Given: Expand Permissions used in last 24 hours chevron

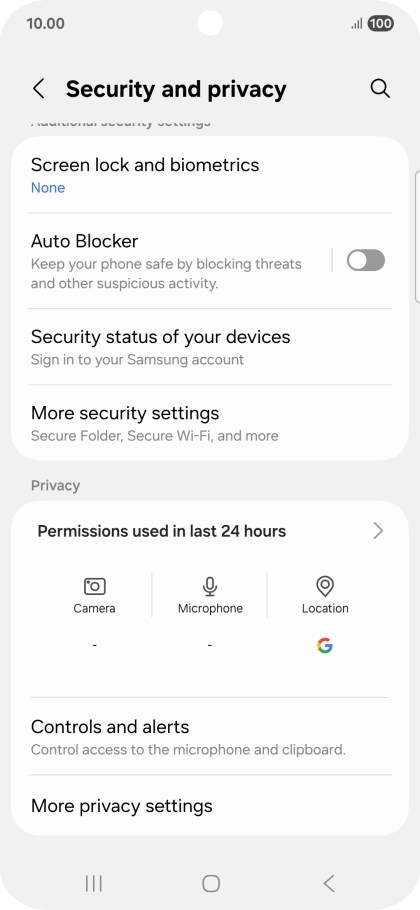Looking at the screenshot, I should (x=378, y=530).
